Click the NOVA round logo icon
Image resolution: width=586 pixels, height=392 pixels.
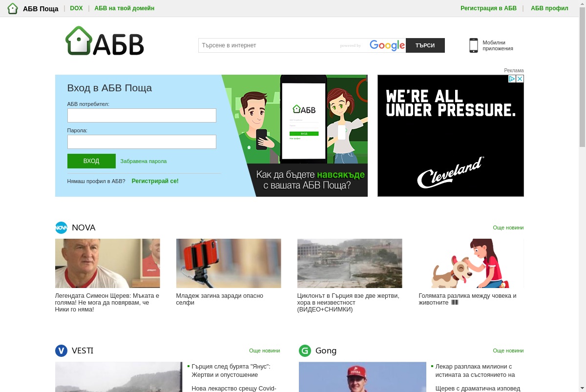[x=61, y=227]
